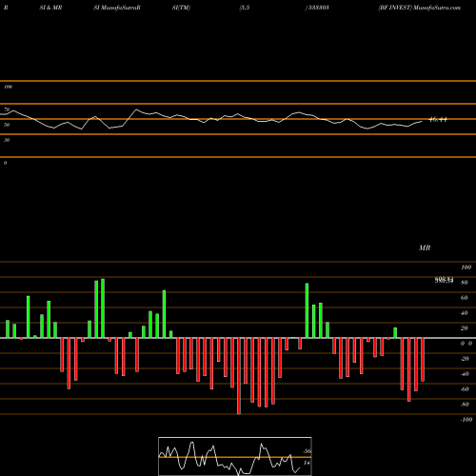Select the 50 level label on RSI axis
Viewport: 476px width, 476px height.
7,125
